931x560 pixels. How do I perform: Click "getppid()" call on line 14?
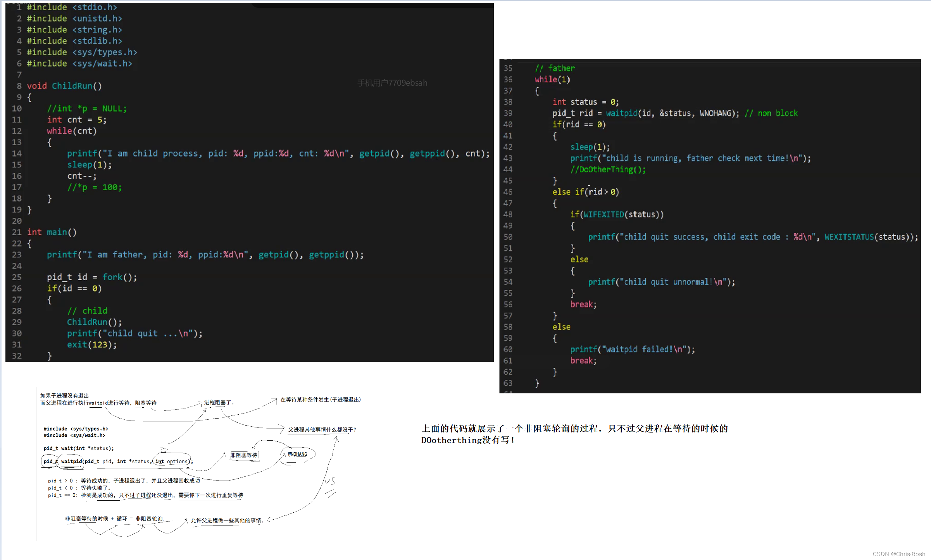tap(432, 153)
